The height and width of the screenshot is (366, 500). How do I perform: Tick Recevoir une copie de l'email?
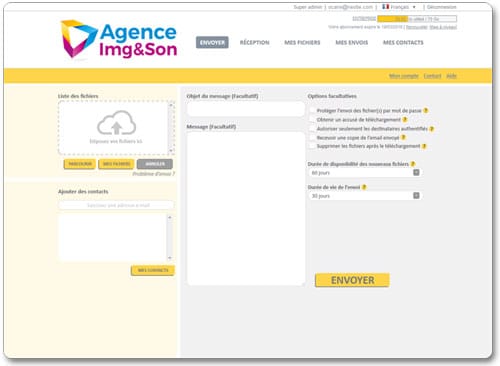312,137
